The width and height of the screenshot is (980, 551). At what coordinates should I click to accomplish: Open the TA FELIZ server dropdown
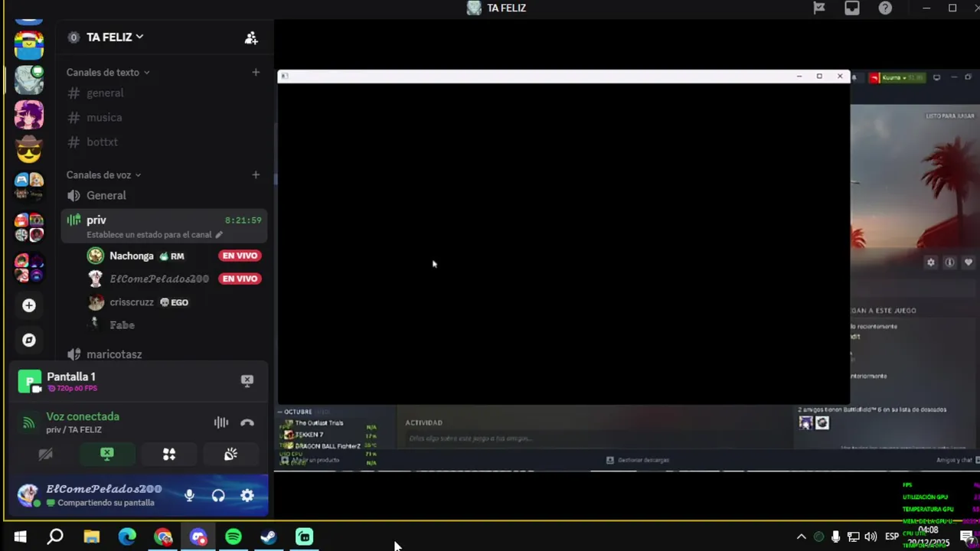point(115,37)
